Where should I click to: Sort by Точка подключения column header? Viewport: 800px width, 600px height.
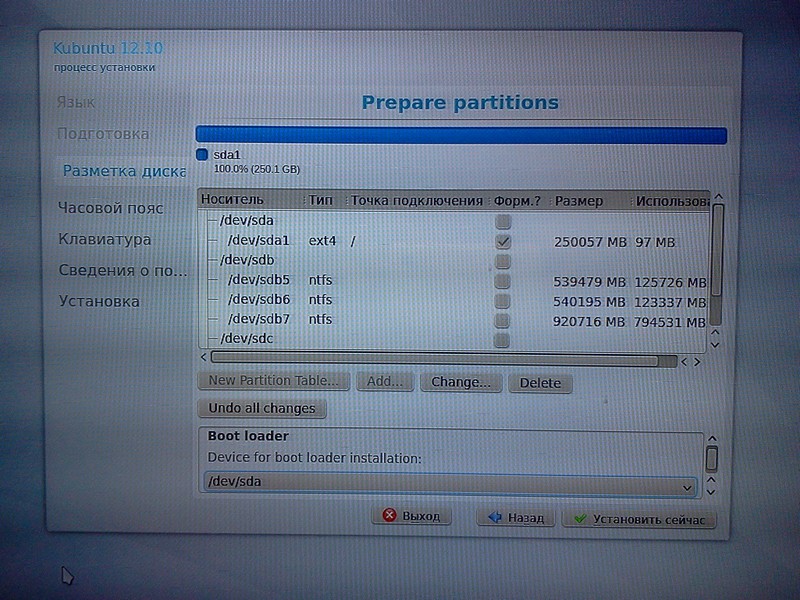(417, 201)
